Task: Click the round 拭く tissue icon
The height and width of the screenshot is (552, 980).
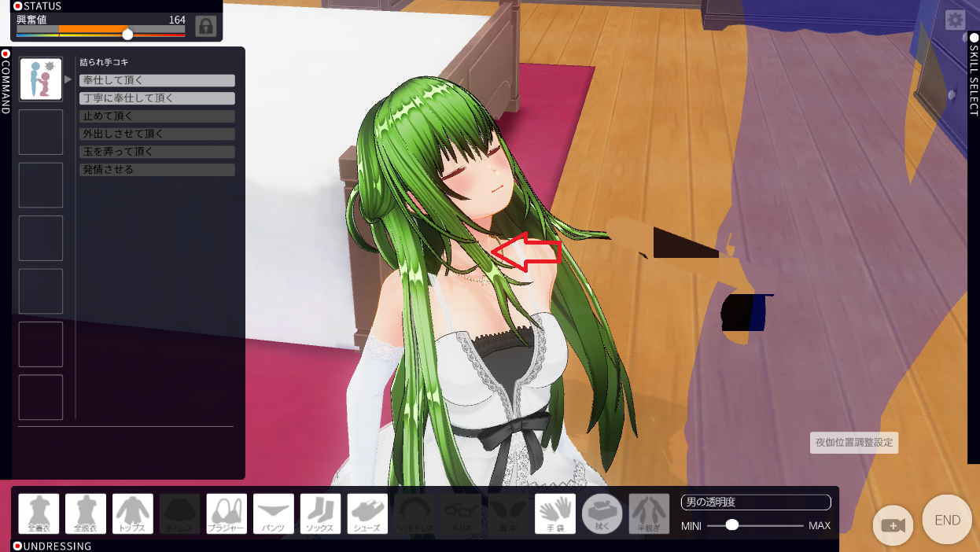Action: coord(602,513)
